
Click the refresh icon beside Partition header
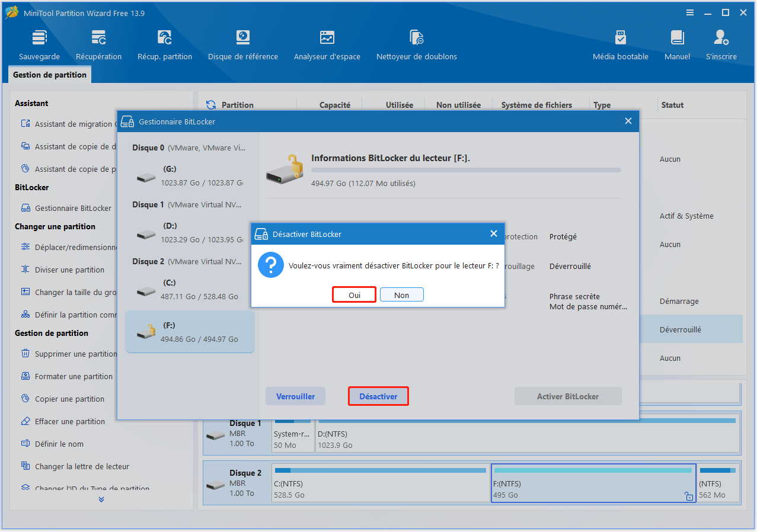210,105
